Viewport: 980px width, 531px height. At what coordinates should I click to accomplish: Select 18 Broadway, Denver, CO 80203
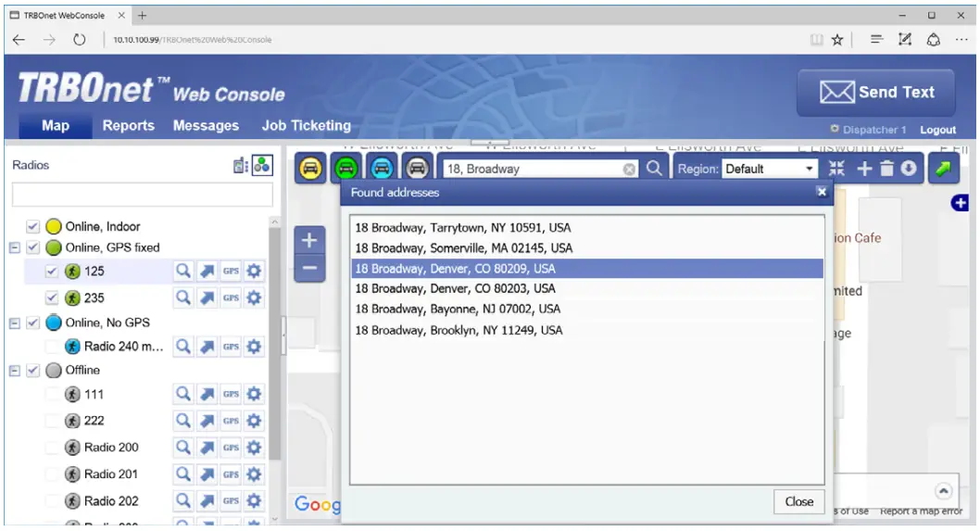coord(586,288)
